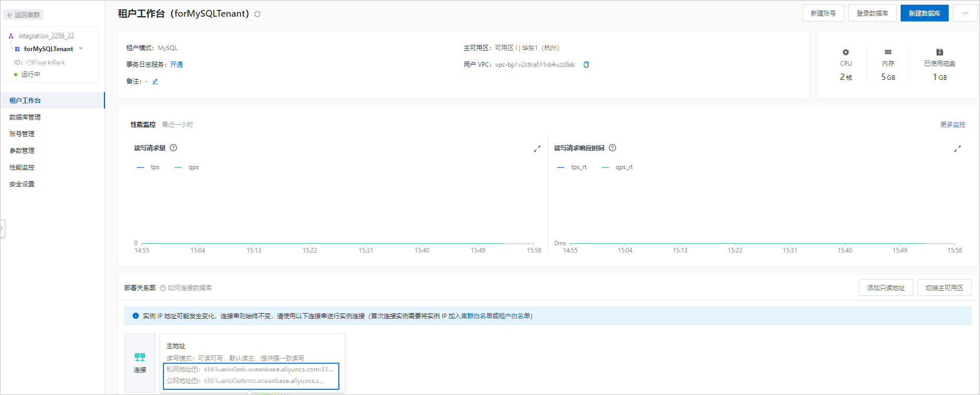This screenshot has width=980, height=395.
Task: Select the blurred cluster name in sidebar tree
Action: click(46, 35)
